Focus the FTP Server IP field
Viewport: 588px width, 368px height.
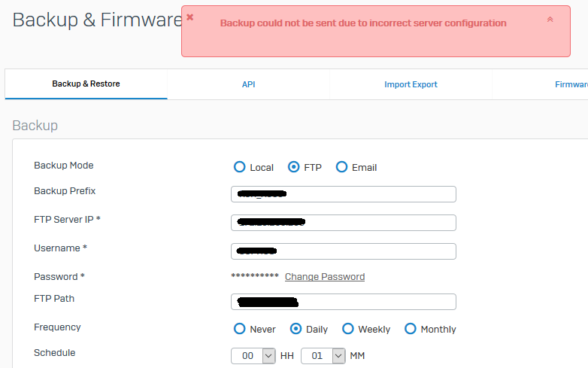tap(343, 223)
